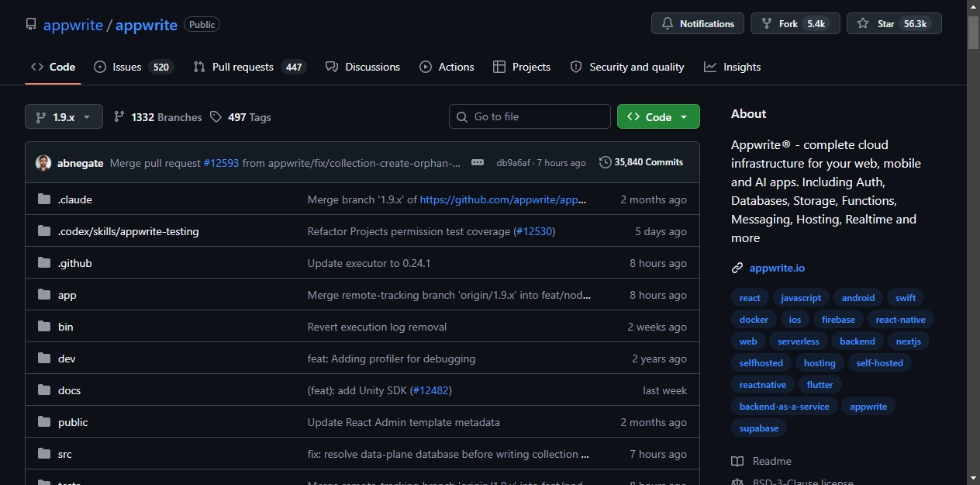Click the abnegate author name
980x485 pixels.
(81, 163)
